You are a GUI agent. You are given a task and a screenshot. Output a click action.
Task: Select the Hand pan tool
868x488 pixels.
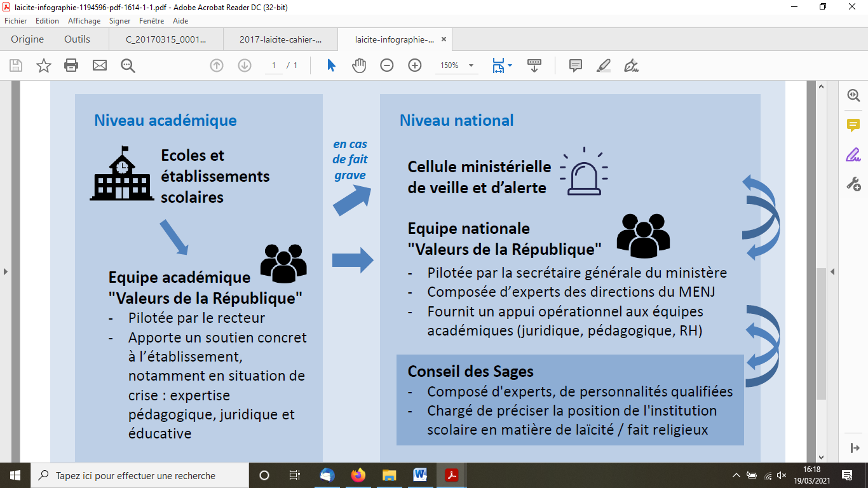pyautogui.click(x=359, y=65)
